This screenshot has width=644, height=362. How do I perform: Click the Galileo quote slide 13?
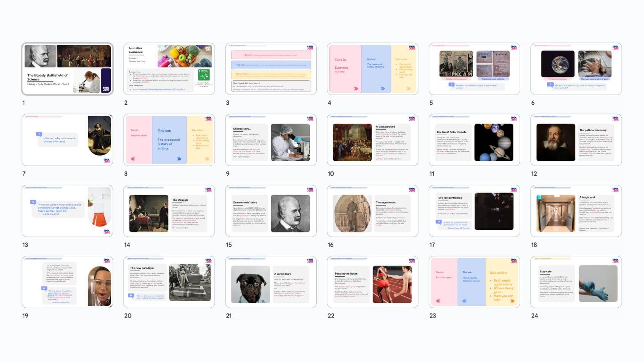point(67,211)
